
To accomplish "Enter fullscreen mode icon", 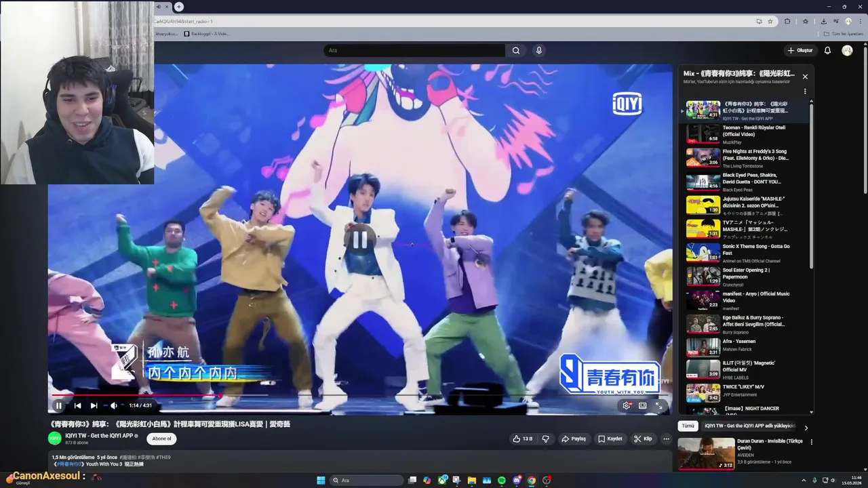I will [658, 405].
